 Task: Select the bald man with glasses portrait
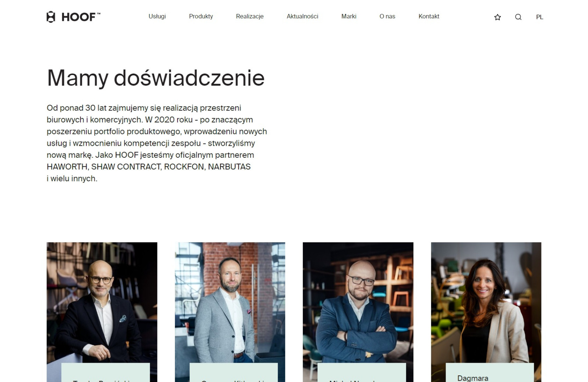(102, 302)
